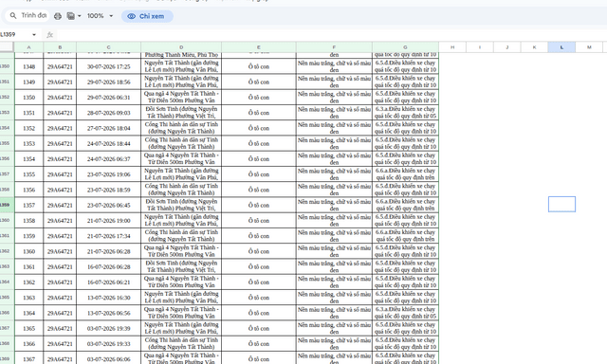The width and height of the screenshot is (607, 364).
Task: Select highlighted column L header
Action: point(561,47)
